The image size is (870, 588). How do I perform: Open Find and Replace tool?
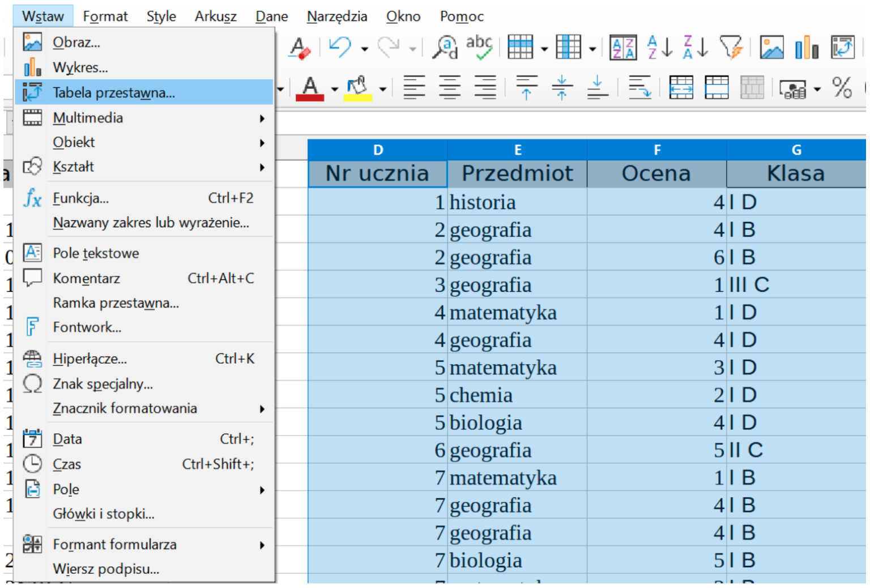(x=444, y=48)
